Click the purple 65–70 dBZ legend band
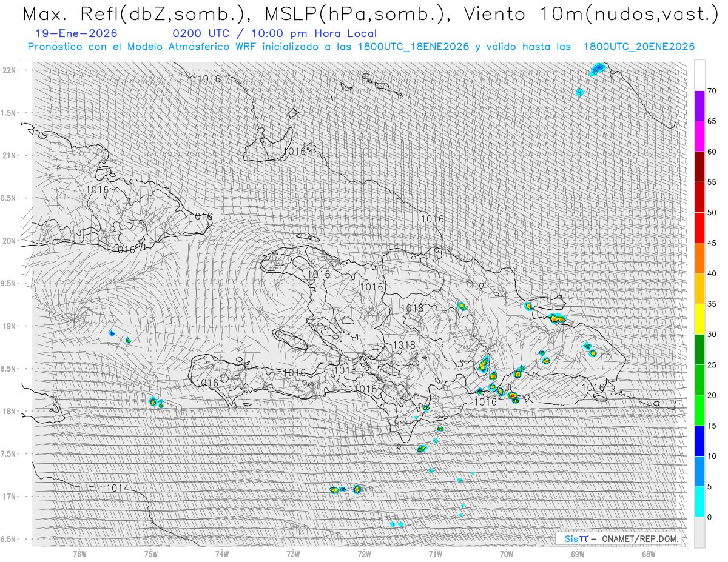 [x=699, y=105]
